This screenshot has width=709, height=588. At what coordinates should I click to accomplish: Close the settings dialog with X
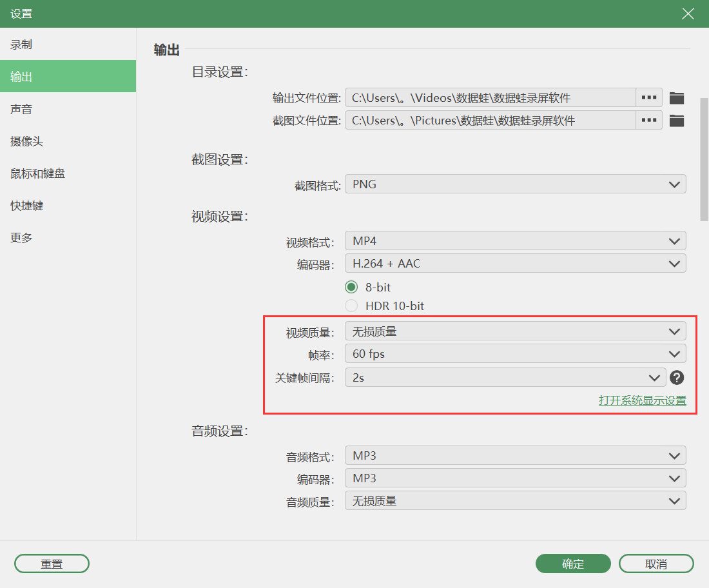(688, 14)
